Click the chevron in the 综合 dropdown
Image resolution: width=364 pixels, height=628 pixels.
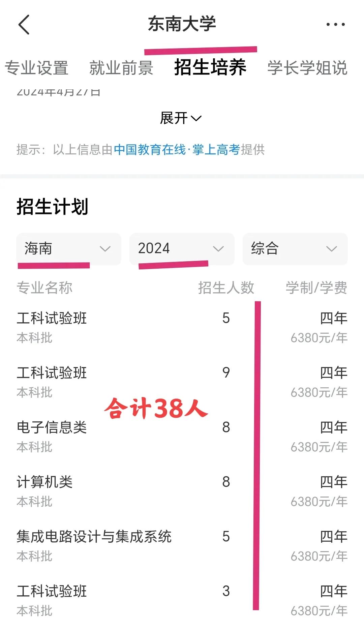[x=332, y=249]
